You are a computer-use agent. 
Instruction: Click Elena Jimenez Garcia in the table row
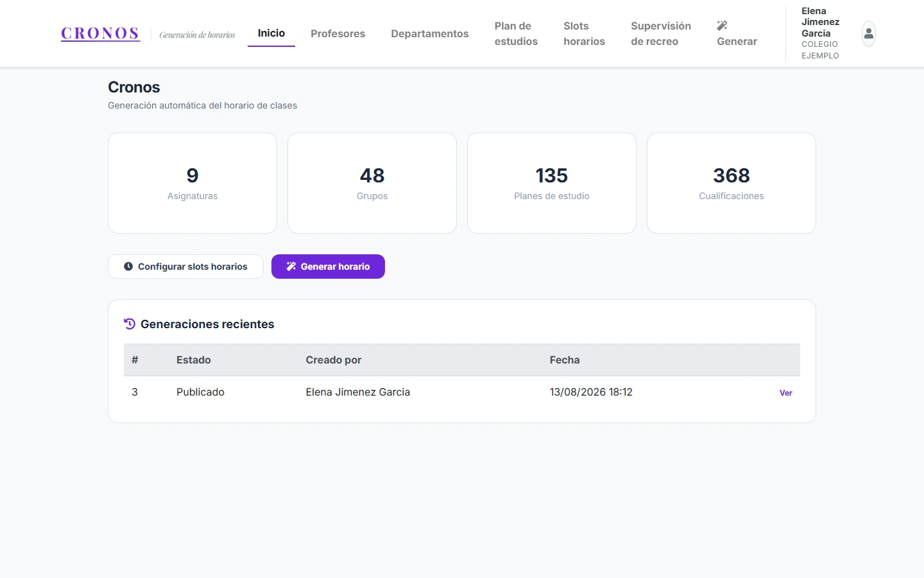(358, 392)
